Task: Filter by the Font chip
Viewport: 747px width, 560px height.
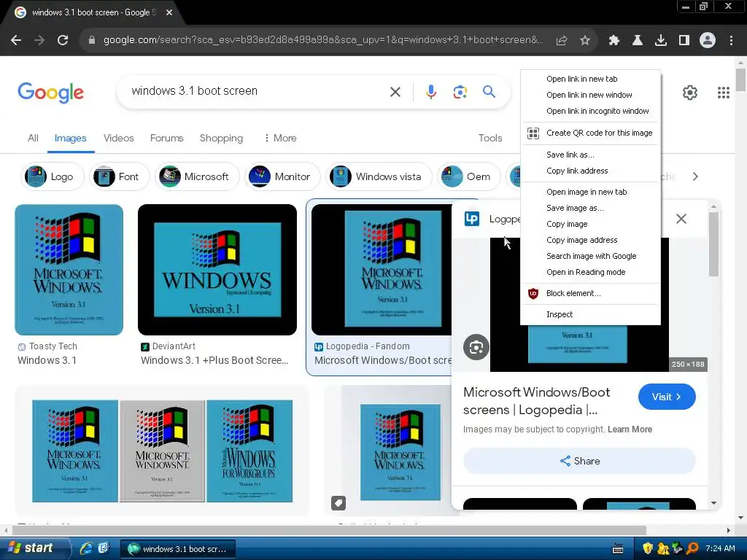Action: pyautogui.click(x=120, y=176)
